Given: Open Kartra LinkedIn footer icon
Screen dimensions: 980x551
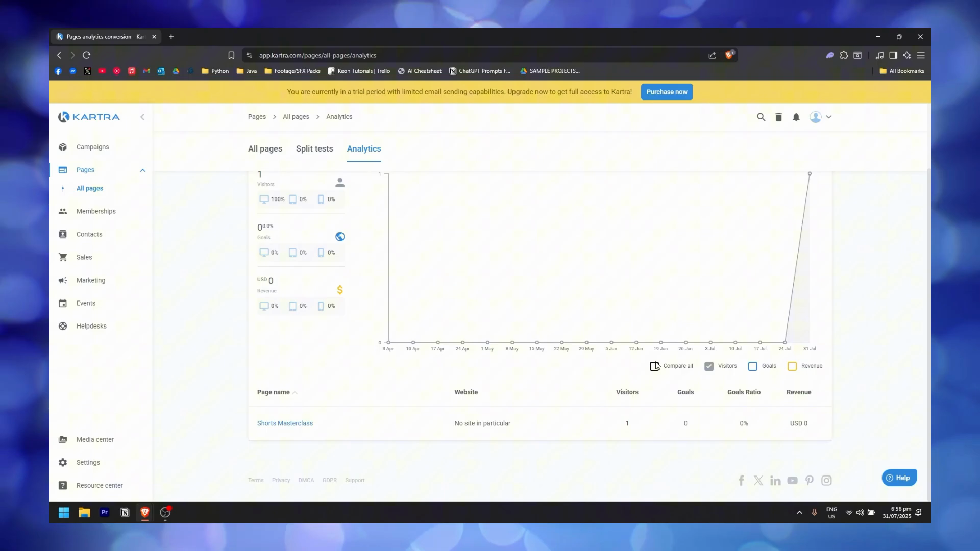Looking at the screenshot, I should click(x=775, y=480).
